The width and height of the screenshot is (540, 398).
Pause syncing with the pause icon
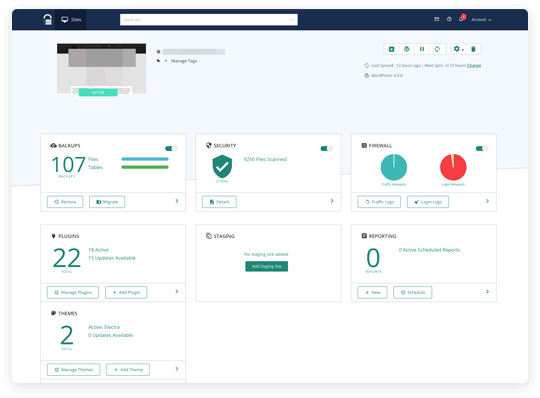(422, 49)
